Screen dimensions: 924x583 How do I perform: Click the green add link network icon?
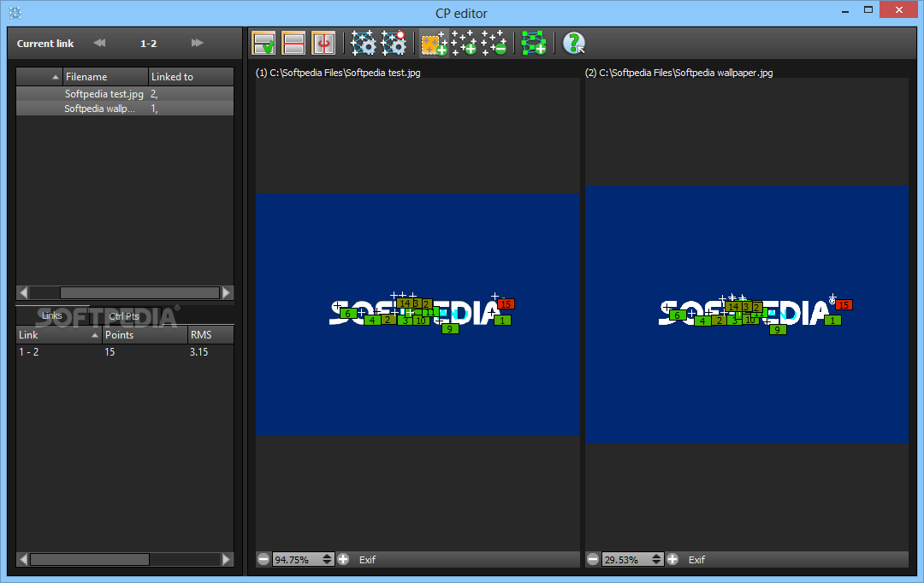coord(534,43)
